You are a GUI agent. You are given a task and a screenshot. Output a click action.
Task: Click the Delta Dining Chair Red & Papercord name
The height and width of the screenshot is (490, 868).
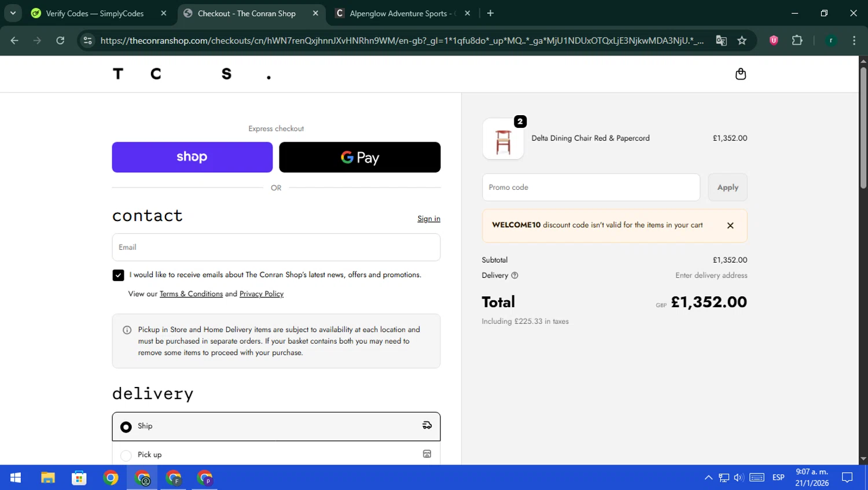590,138
